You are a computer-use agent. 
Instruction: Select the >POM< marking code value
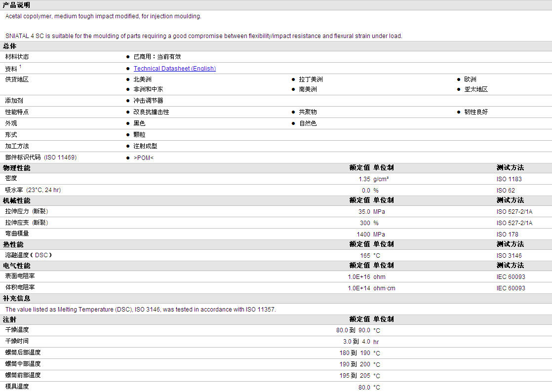pyautogui.click(x=144, y=157)
